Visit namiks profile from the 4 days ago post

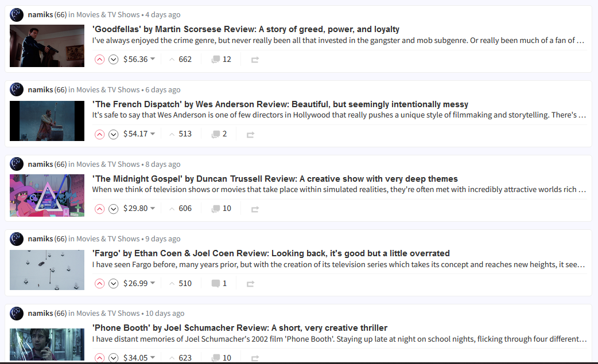40,15
